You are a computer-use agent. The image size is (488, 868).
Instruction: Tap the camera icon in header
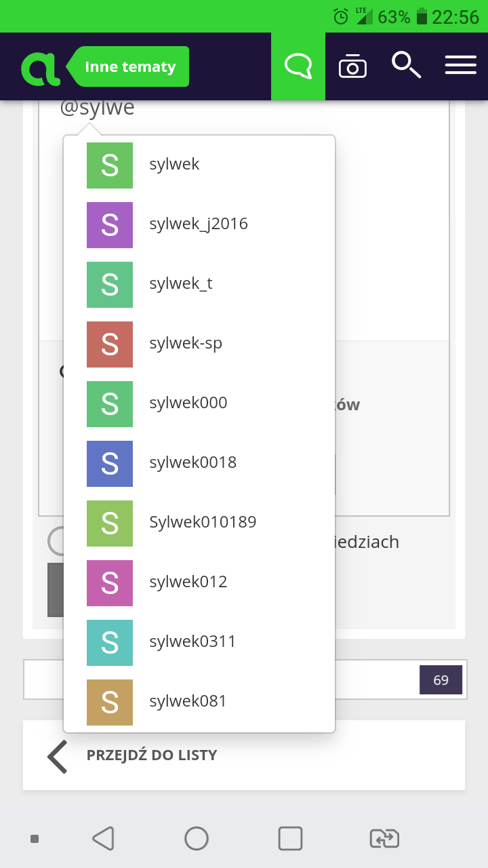tap(352, 66)
